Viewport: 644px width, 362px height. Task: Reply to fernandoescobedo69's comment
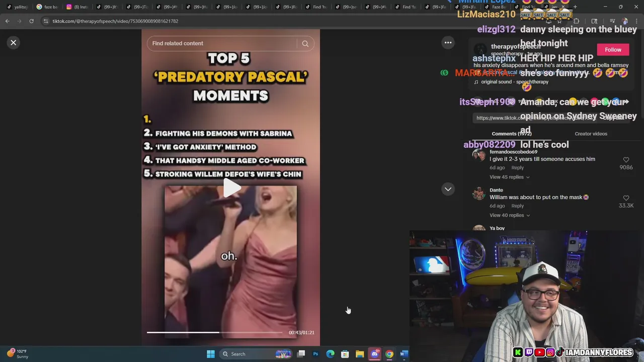click(x=517, y=167)
